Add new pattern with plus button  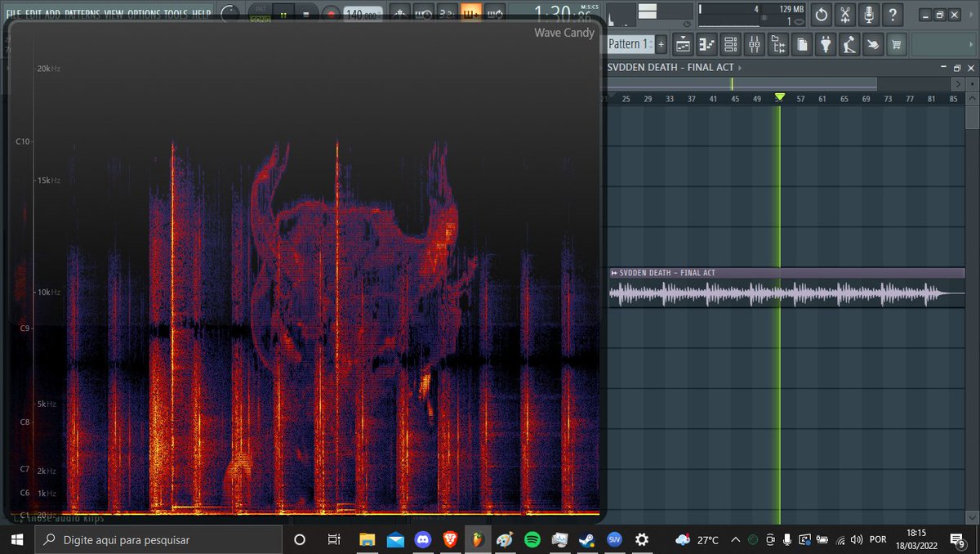point(661,44)
